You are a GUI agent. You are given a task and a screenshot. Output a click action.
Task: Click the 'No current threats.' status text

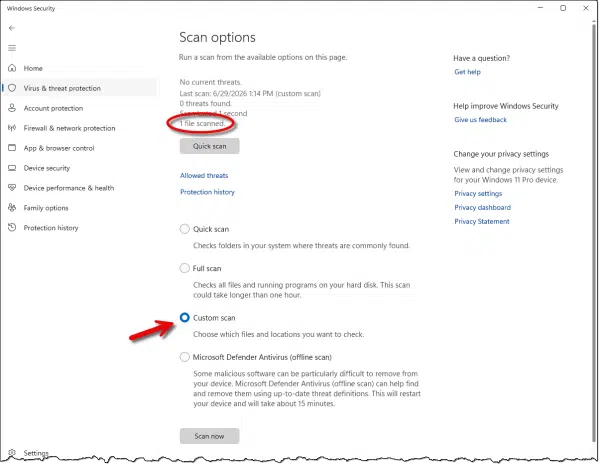(210, 82)
